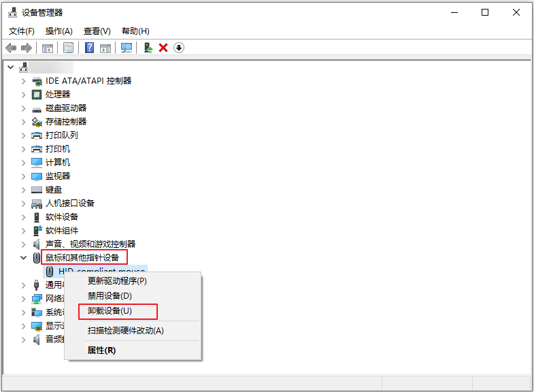The image size is (534, 392).
Task: Click the 软件设备 icon
Action: (x=37, y=217)
